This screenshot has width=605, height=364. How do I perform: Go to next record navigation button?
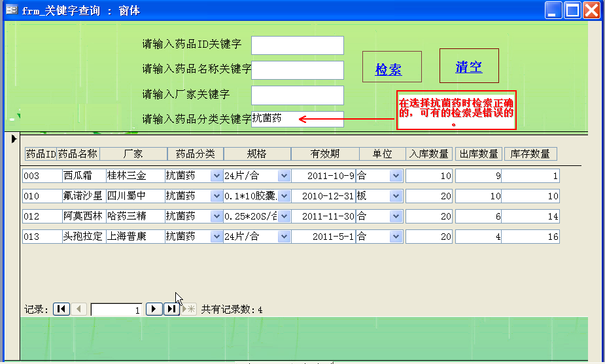pos(154,309)
